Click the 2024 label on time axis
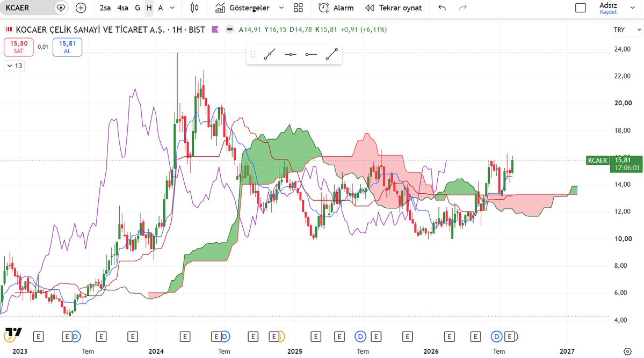Viewport: 644px width, 358px height. click(x=156, y=352)
